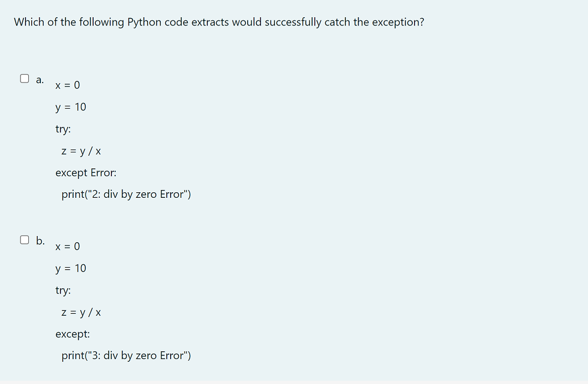Viewport: 588px width, 384px height.
Task: Click 'z = y / x' in option b
Action: tap(81, 313)
